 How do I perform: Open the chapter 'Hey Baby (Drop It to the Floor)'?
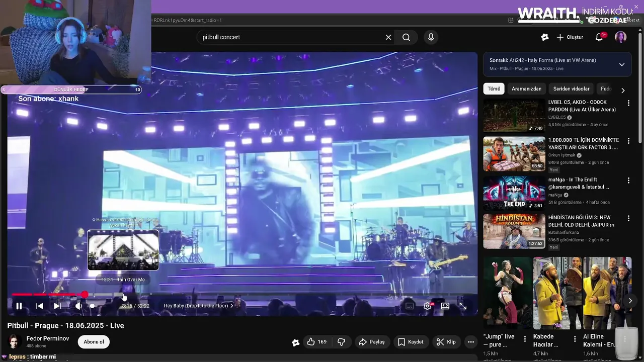tap(198, 306)
